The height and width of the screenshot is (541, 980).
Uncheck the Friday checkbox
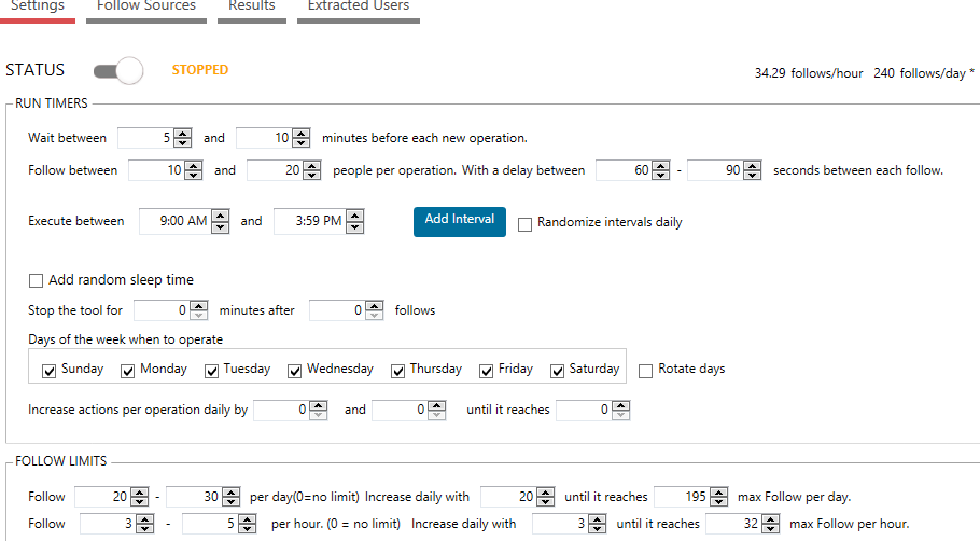point(486,371)
